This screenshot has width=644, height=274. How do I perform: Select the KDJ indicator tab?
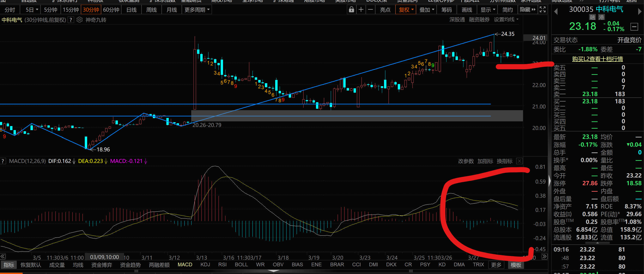point(205,265)
